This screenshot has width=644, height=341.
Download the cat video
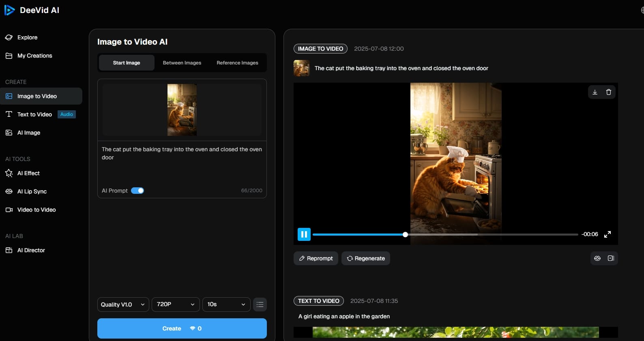[595, 92]
